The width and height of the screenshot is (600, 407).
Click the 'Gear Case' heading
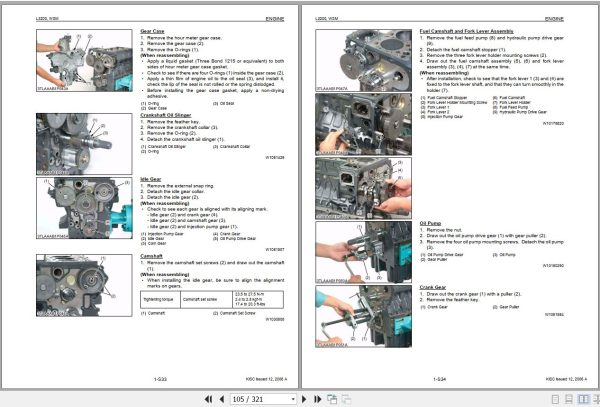[152, 31]
